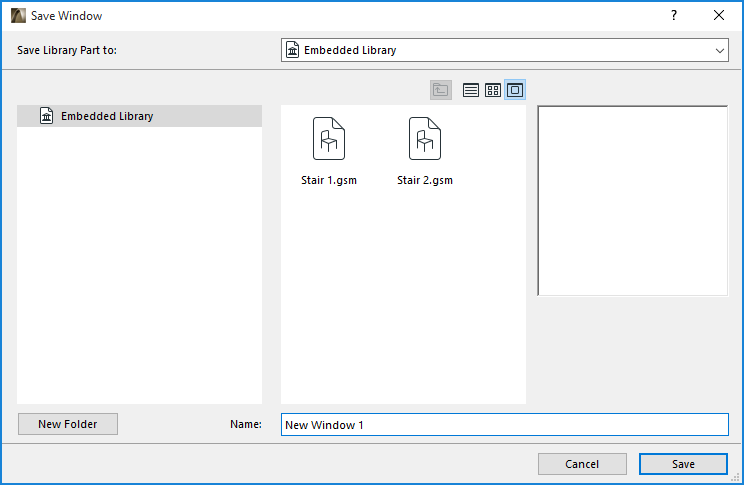The image size is (744, 485).
Task: Focus the Name input field
Action: tap(505, 425)
